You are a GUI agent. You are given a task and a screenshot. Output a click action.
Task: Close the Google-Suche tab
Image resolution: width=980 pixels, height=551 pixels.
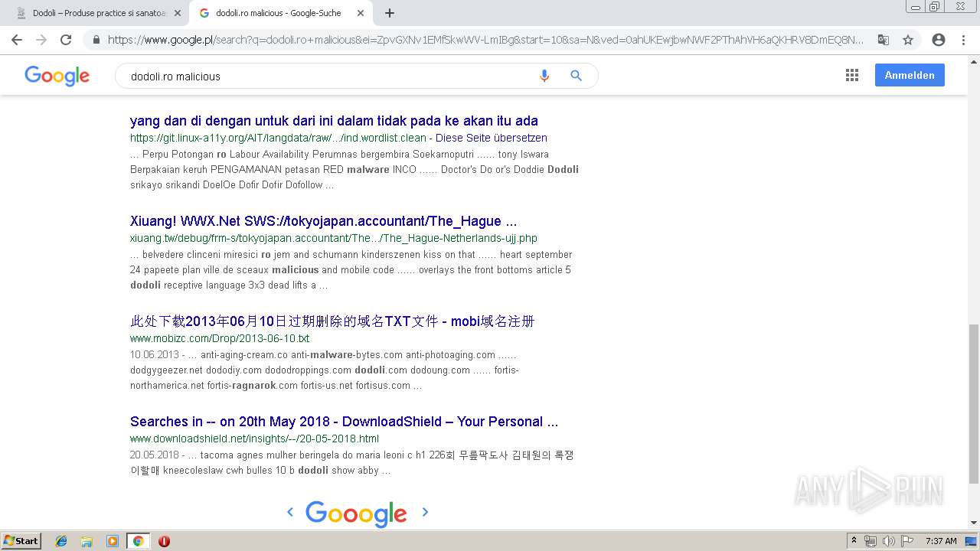click(361, 13)
